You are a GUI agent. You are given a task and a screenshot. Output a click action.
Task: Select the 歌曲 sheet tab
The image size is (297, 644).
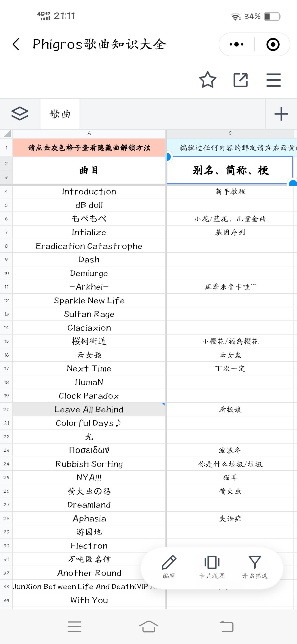pyautogui.click(x=60, y=114)
